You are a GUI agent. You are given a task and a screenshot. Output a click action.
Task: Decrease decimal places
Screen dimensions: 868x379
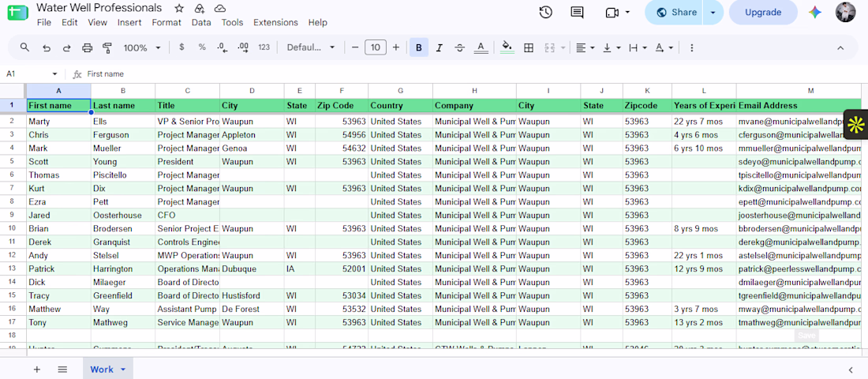tap(222, 47)
